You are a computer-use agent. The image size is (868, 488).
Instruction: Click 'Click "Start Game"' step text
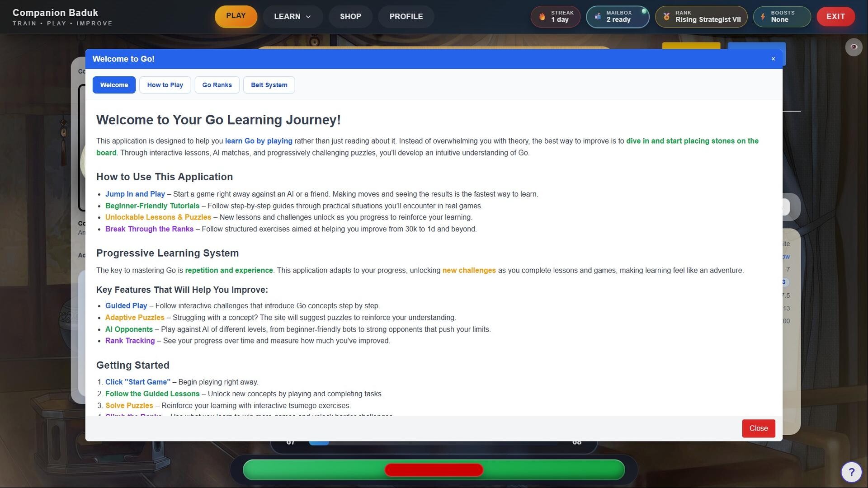click(138, 382)
